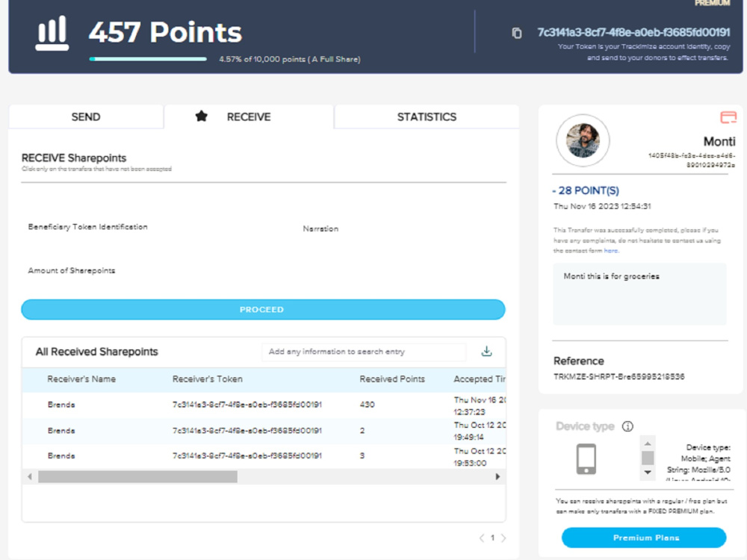Click the '- 28 POINT(S)' amount
This screenshot has height=560, width=747.
click(586, 190)
